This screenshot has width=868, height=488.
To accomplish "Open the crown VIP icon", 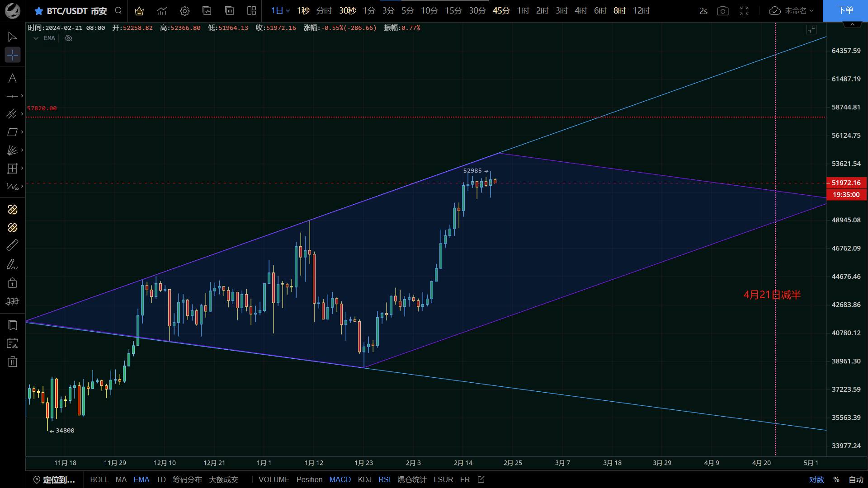I will pyautogui.click(x=139, y=11).
